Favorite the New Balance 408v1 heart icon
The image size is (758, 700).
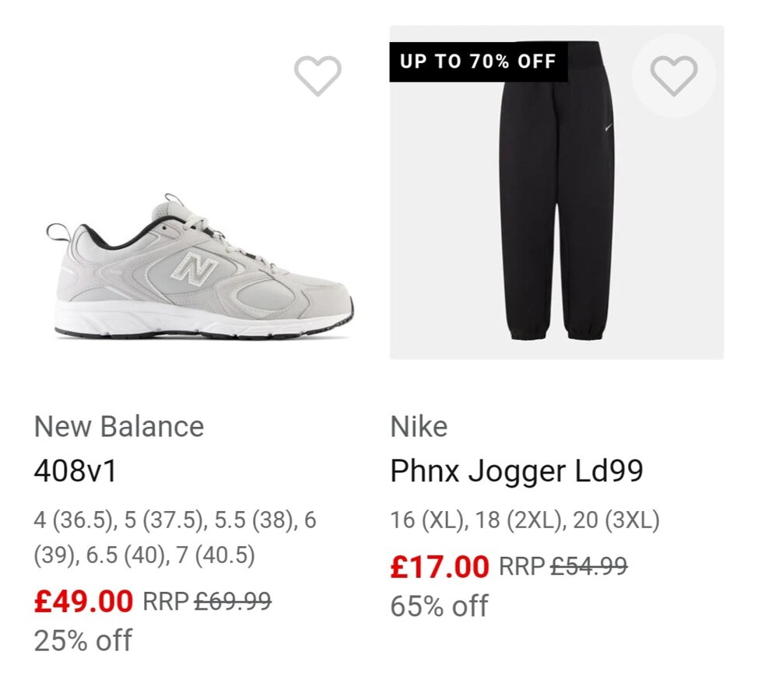(318, 76)
